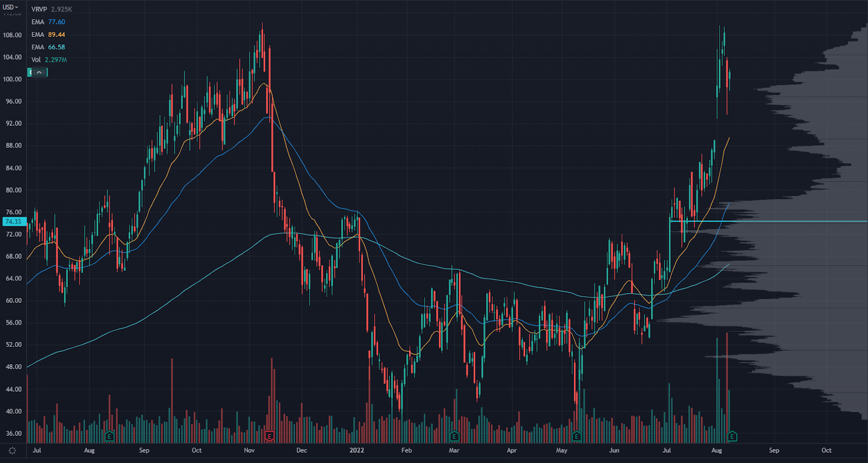Select the EMA 89.44 indicator legend
The width and height of the screenshot is (868, 463).
48,34
